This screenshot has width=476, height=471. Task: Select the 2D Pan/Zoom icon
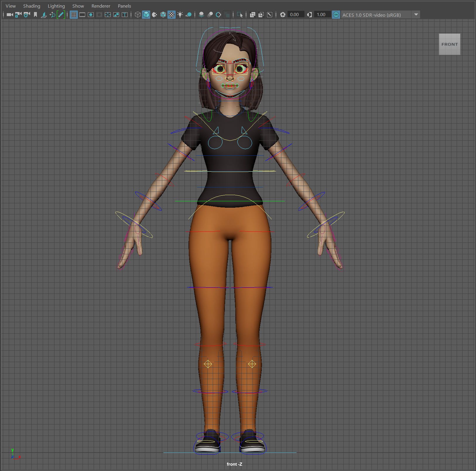(52, 15)
